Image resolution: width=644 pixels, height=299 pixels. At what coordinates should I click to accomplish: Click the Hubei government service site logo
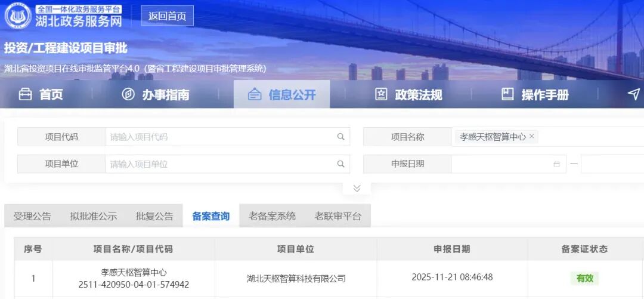point(18,16)
